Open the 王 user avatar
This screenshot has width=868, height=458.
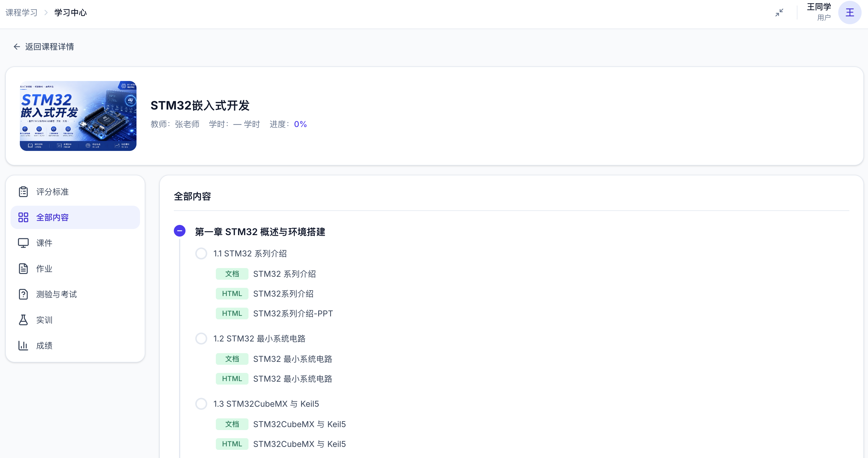point(849,13)
